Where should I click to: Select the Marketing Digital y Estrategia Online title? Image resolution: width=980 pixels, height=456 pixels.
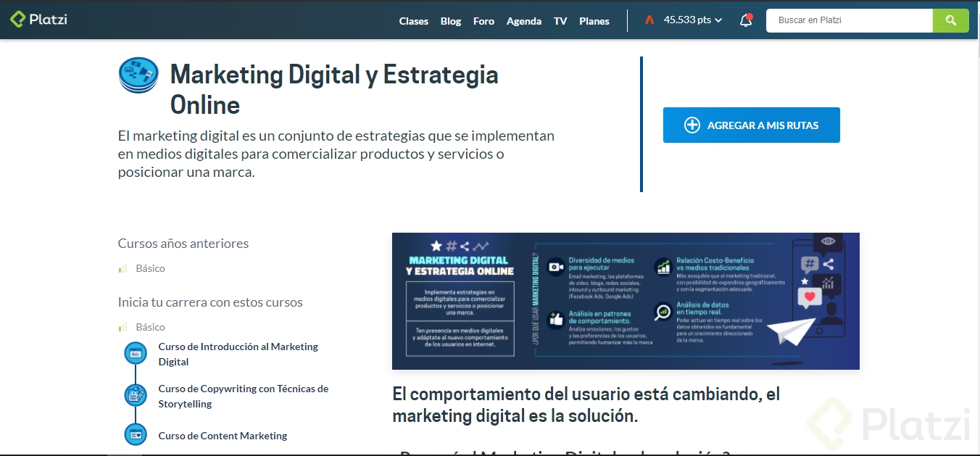(x=334, y=89)
